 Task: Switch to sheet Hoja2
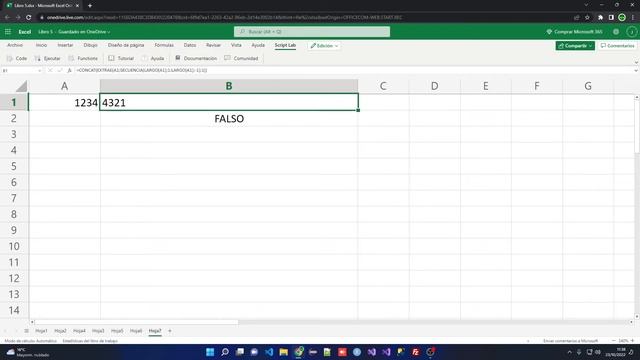click(x=60, y=331)
